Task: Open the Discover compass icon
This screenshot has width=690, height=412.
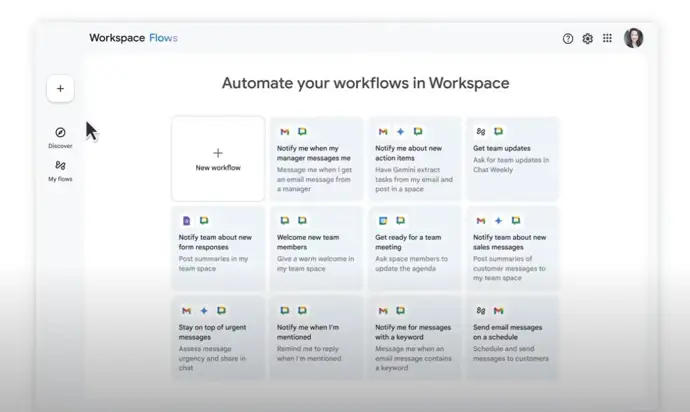Action: (60, 133)
